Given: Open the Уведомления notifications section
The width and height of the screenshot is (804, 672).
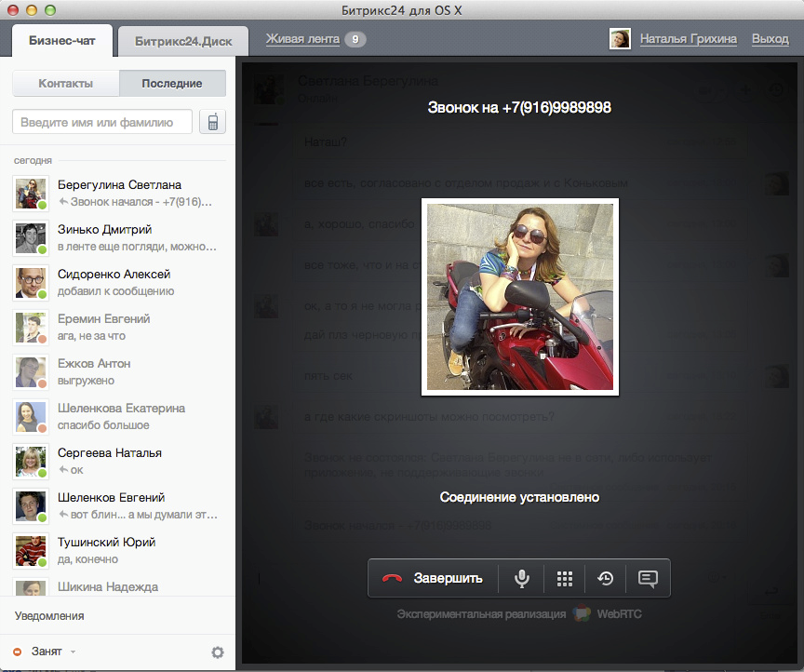Looking at the screenshot, I should coord(49,616).
